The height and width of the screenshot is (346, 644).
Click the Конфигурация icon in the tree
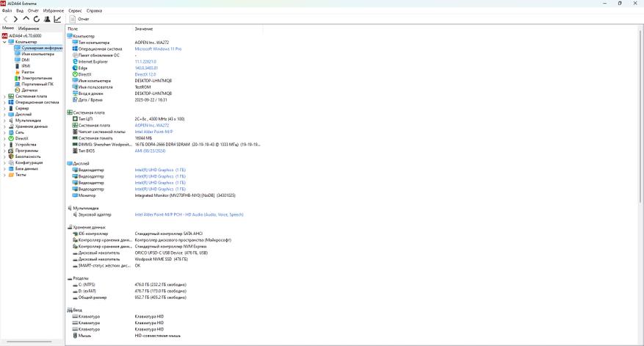coord(11,163)
